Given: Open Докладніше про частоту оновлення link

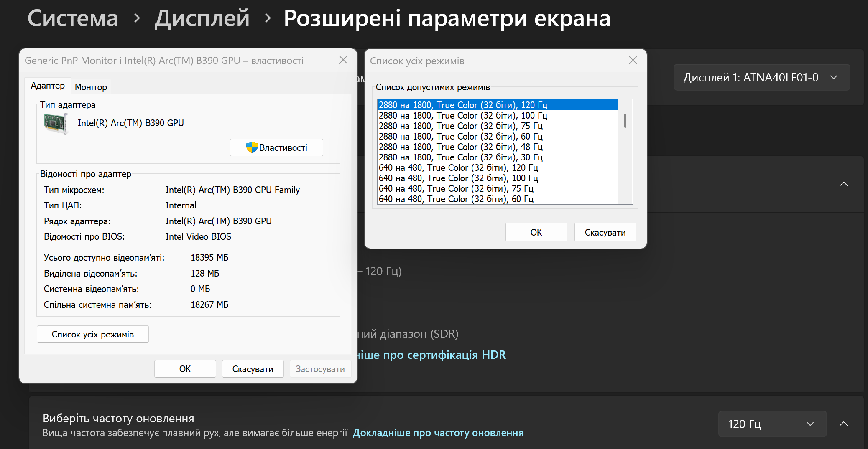Looking at the screenshot, I should click(438, 433).
